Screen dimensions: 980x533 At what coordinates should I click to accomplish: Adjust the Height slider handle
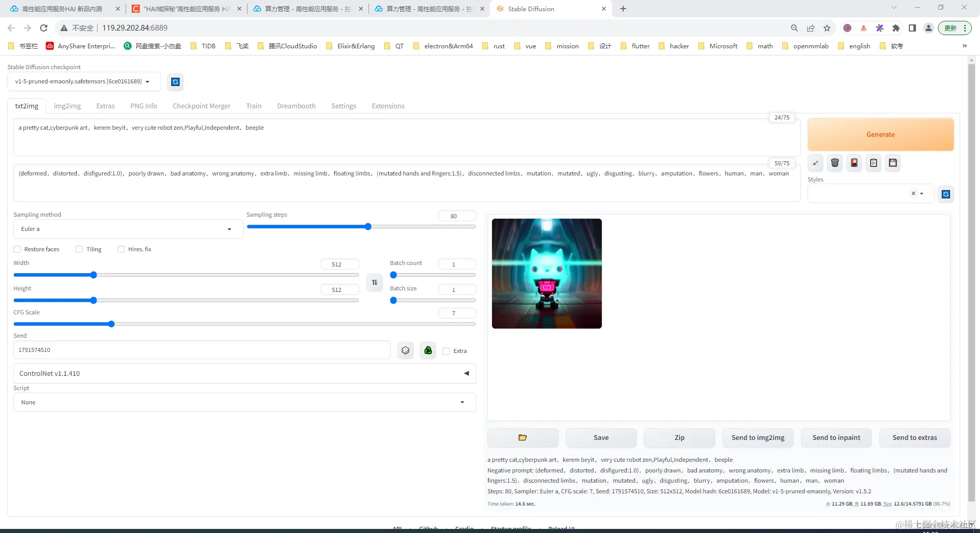point(94,301)
